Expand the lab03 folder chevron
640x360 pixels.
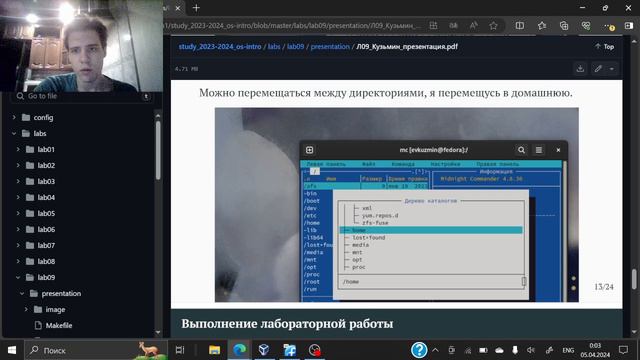point(18,181)
